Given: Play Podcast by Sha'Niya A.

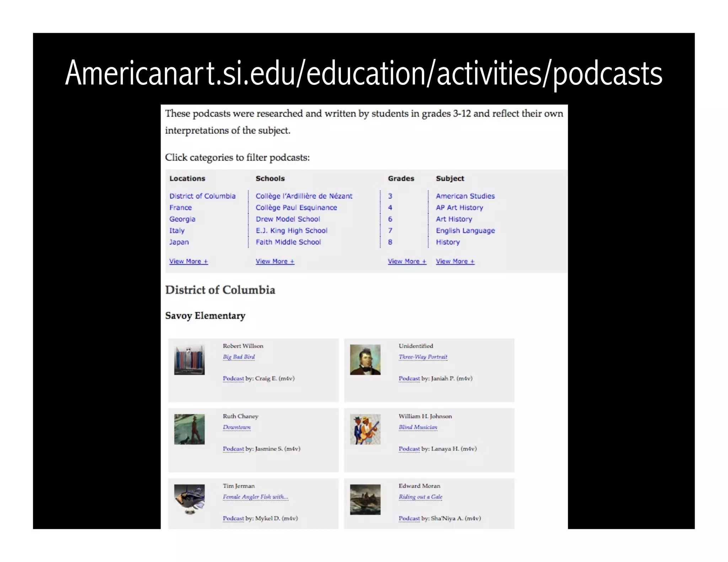Looking at the screenshot, I should click(409, 519).
